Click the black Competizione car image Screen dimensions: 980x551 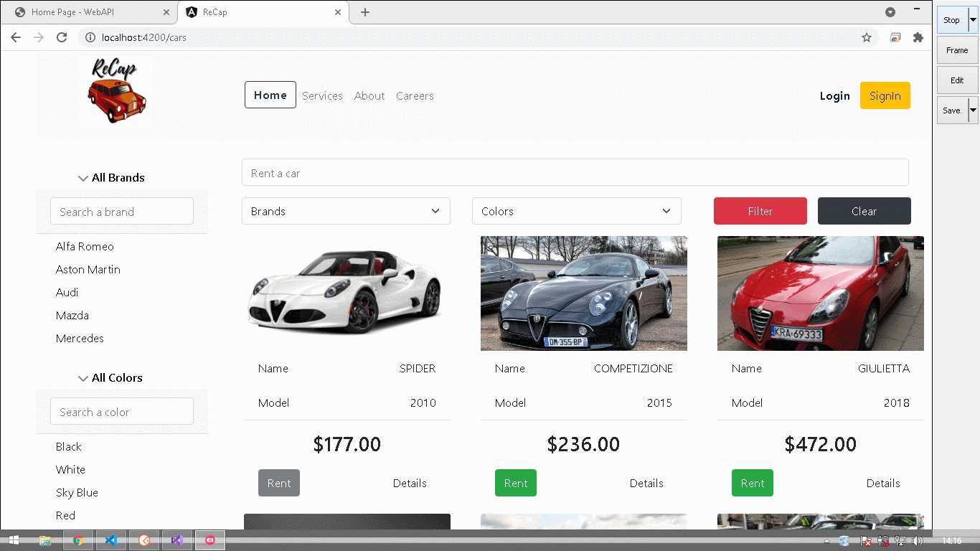click(584, 293)
